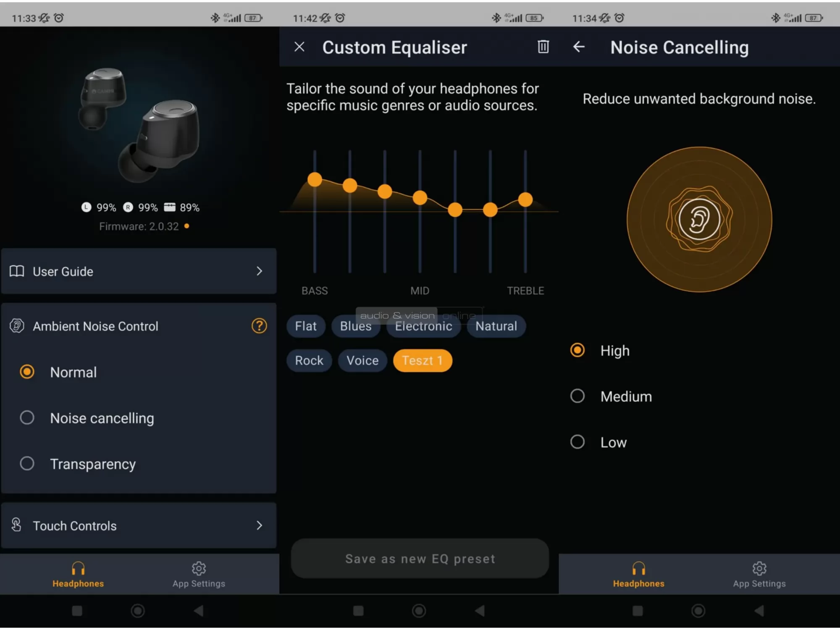Click the leftmost BASS slider handle
Screen dimensions: 840x630
pos(315,180)
